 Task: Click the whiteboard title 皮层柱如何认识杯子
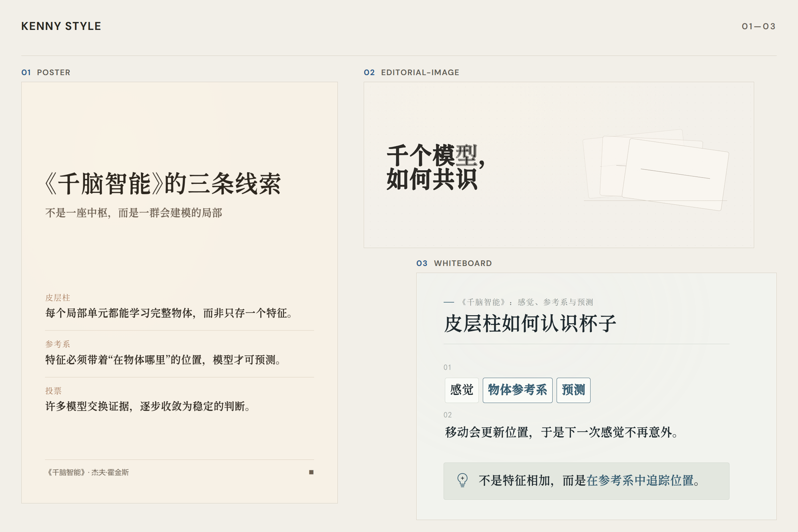click(x=530, y=323)
